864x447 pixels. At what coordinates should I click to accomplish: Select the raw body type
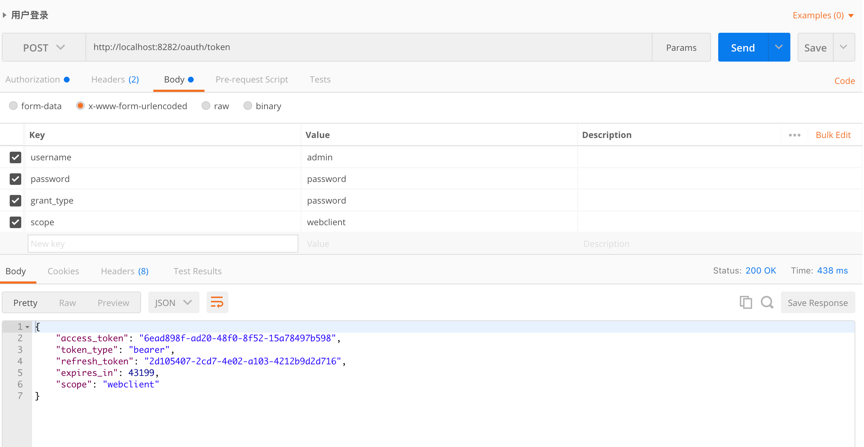206,106
